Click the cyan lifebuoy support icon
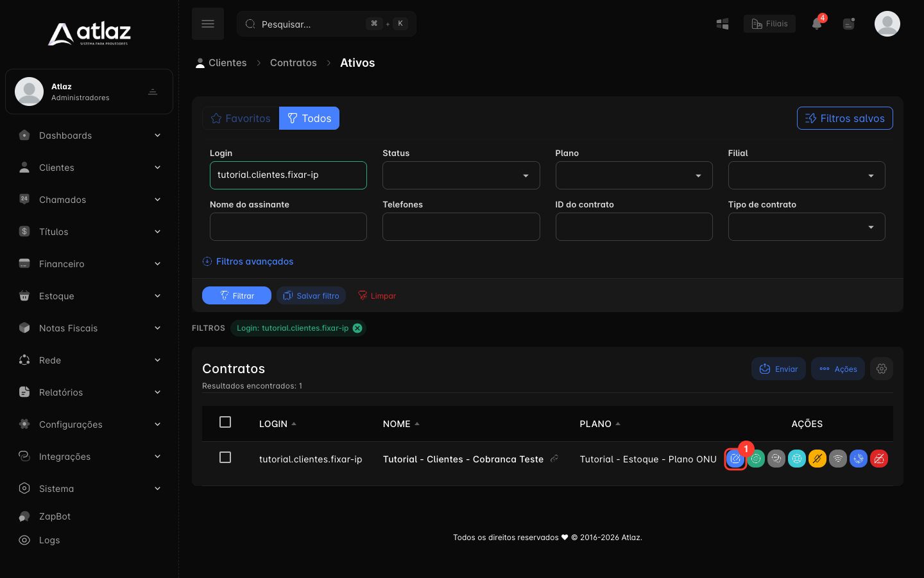Image resolution: width=924 pixels, height=578 pixels. [797, 459]
